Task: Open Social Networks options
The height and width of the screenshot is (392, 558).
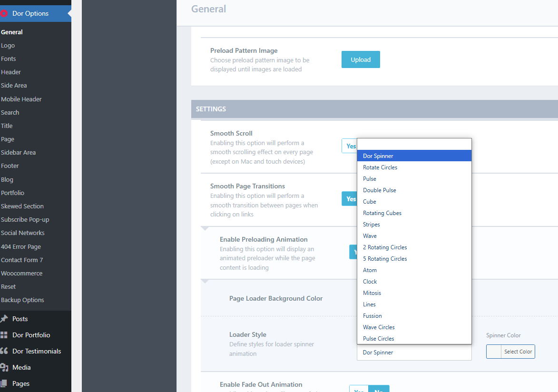Action: coord(23,233)
